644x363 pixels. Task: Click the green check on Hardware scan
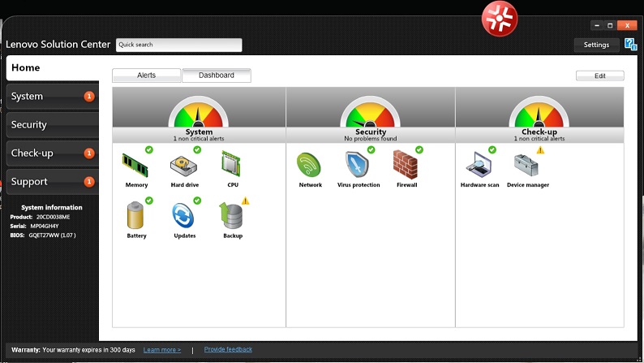click(492, 149)
